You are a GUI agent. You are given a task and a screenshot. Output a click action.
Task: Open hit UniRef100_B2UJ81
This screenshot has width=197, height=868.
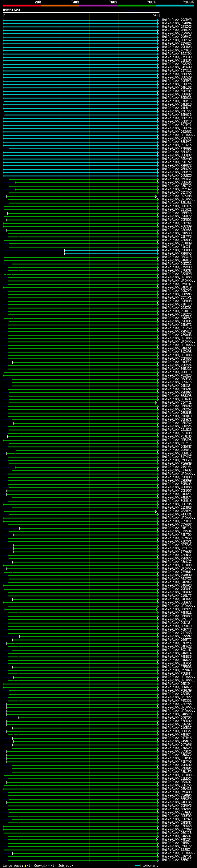[x=176, y=203]
